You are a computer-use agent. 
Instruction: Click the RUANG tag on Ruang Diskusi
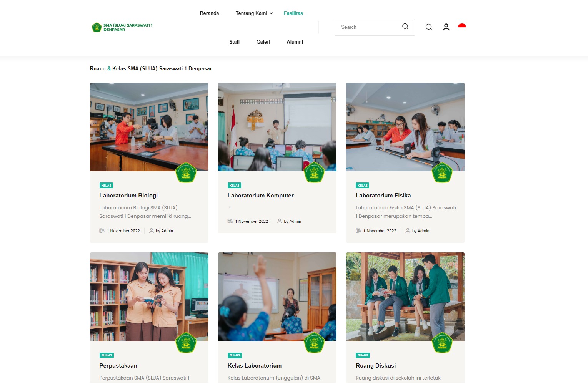tap(363, 355)
